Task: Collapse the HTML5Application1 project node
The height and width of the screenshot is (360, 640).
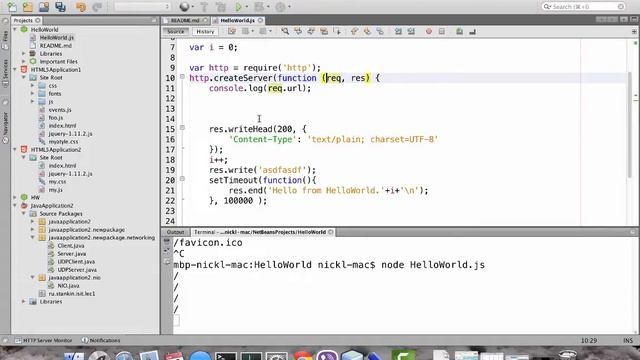Action: 16,69
